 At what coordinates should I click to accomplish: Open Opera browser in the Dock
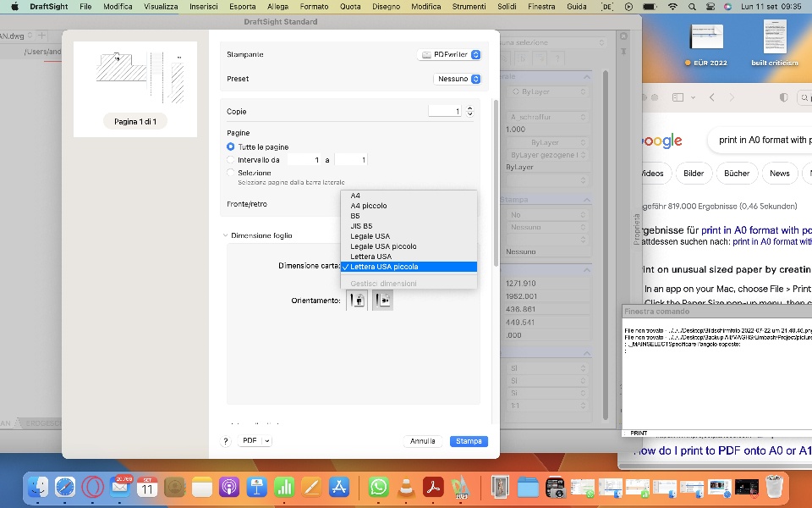click(93, 488)
